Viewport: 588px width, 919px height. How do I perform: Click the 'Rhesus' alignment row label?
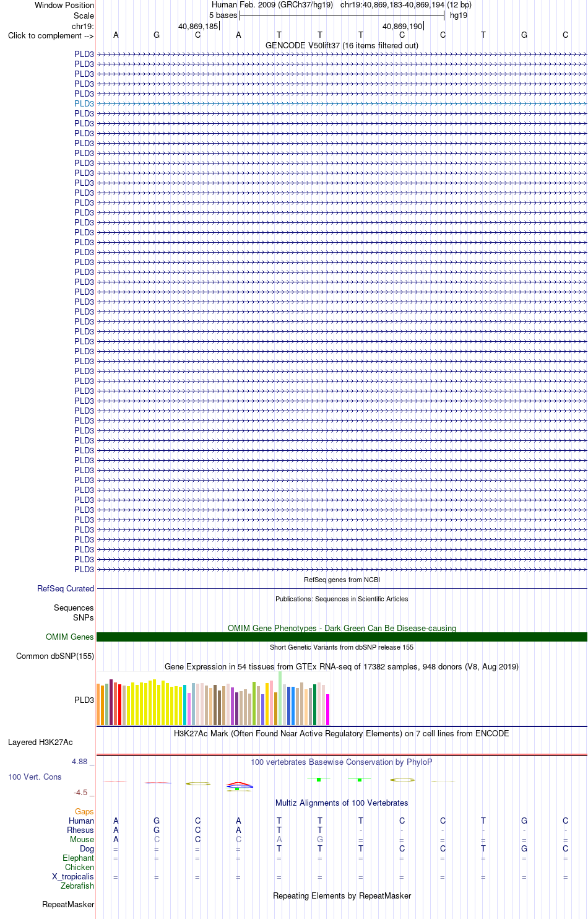[80, 830]
